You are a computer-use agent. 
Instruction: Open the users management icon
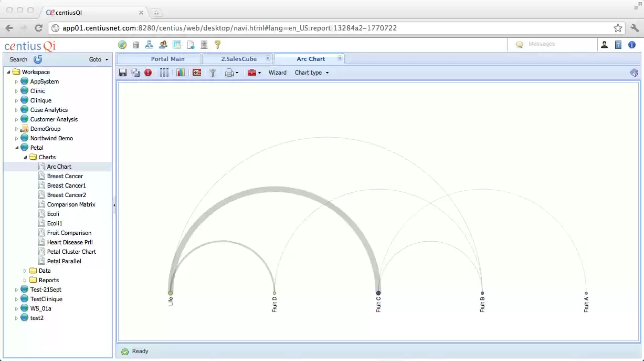click(x=163, y=44)
